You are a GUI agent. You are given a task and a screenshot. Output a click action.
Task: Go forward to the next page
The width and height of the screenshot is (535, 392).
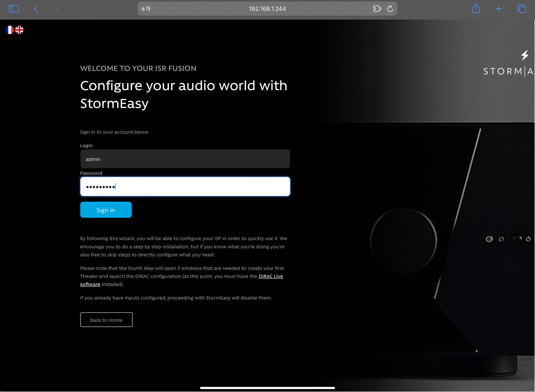click(56, 9)
